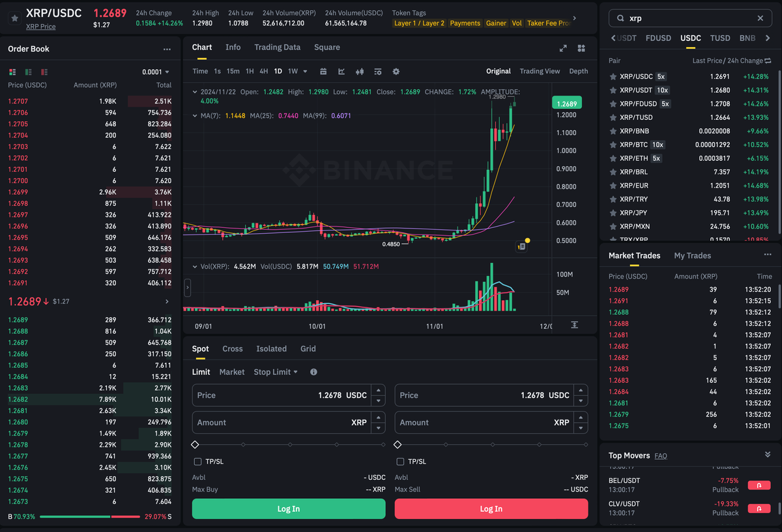Click the buy Price input field

(274, 395)
